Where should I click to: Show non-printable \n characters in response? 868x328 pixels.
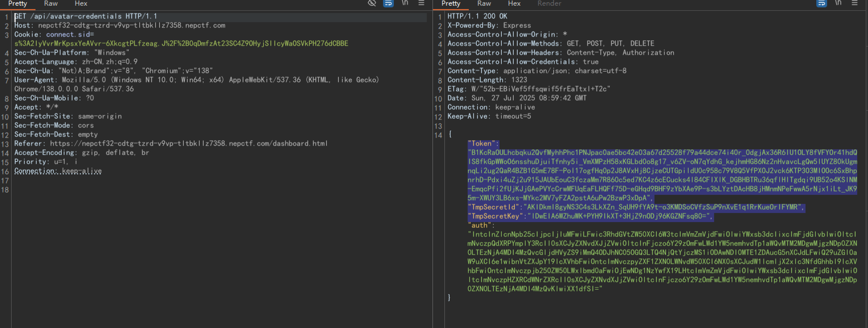[x=838, y=3]
